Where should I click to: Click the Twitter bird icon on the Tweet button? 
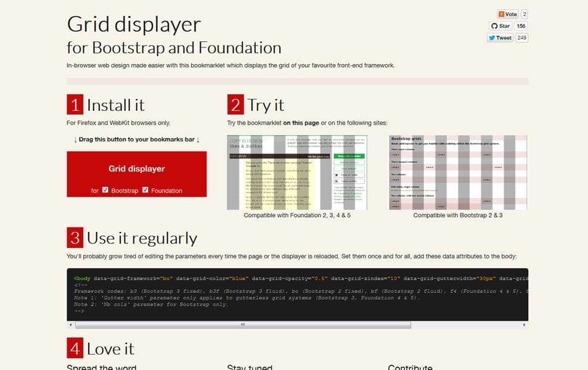click(492, 38)
